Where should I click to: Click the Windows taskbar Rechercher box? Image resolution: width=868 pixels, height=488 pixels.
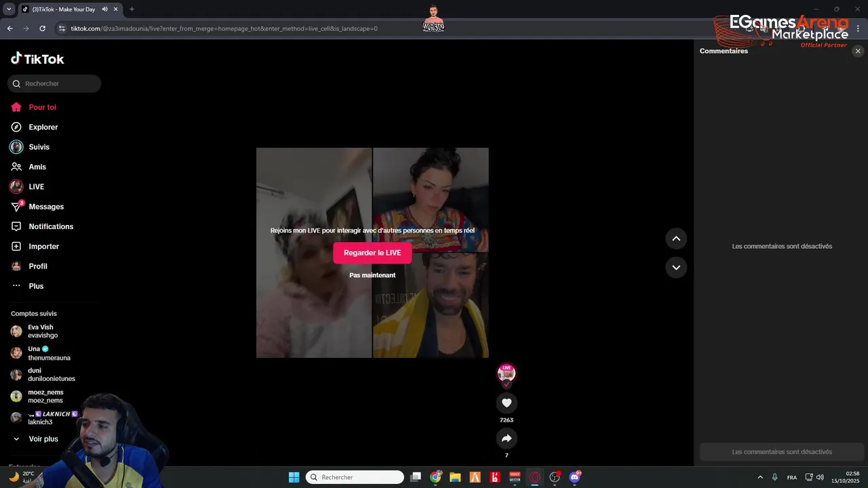click(x=355, y=477)
